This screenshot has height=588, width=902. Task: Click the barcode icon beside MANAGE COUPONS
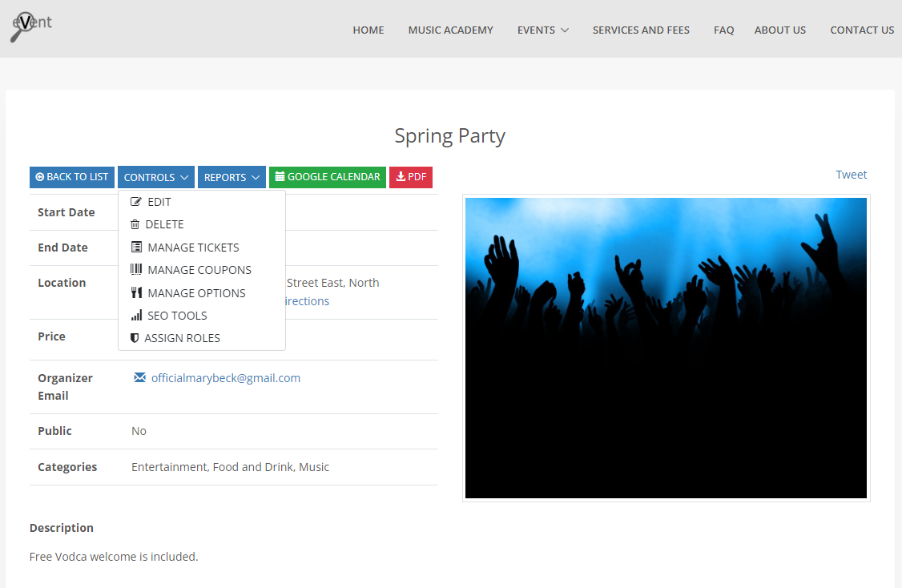pyautogui.click(x=136, y=269)
